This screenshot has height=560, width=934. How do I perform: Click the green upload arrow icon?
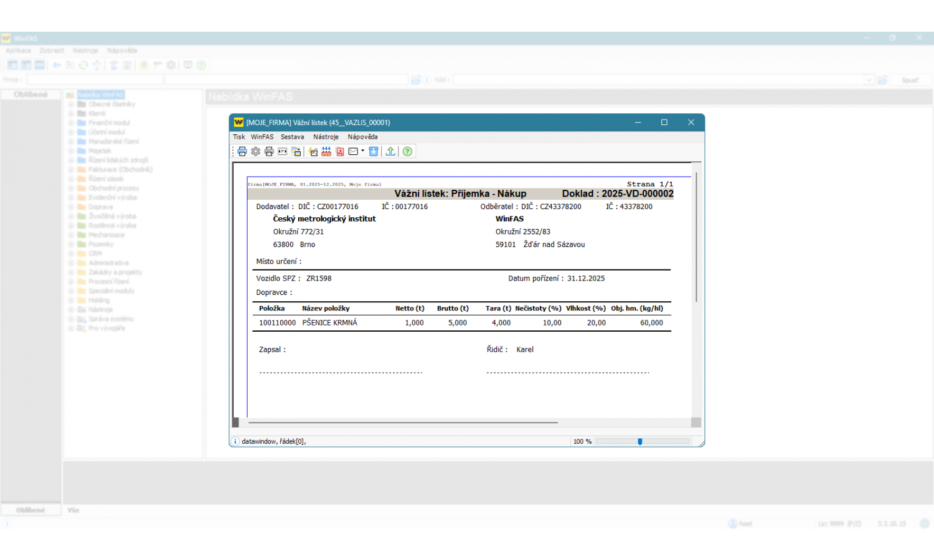[390, 151]
